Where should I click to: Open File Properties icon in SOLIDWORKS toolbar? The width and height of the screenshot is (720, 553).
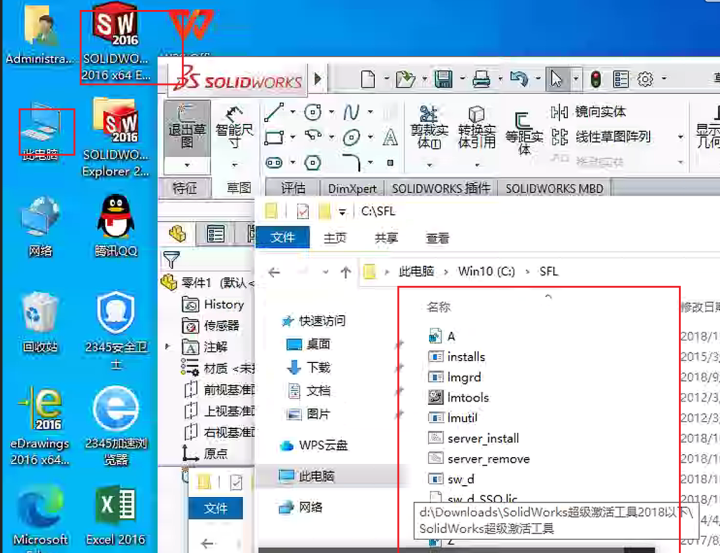(x=621, y=79)
